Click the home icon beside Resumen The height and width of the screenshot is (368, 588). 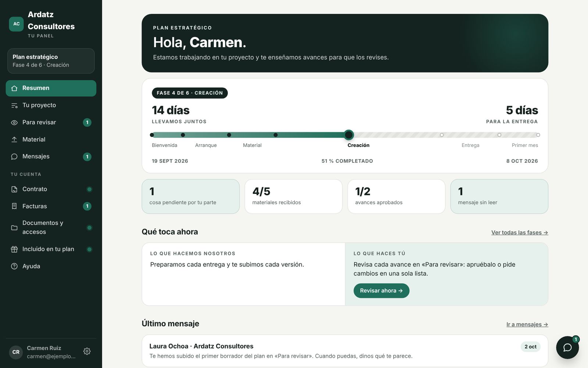(14, 88)
